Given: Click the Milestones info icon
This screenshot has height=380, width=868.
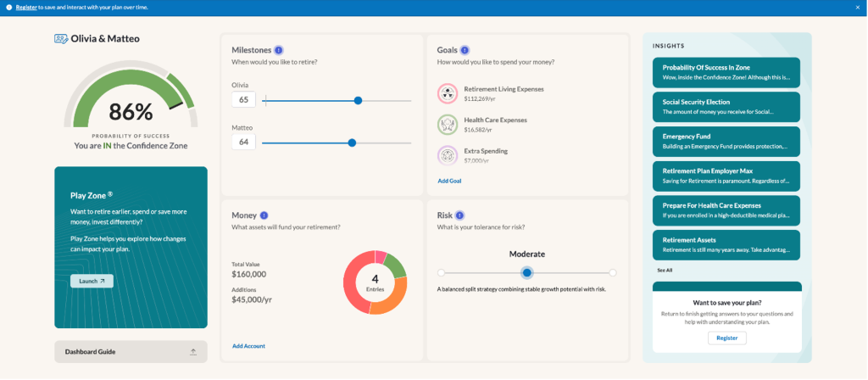Looking at the screenshot, I should pyautogui.click(x=279, y=50).
